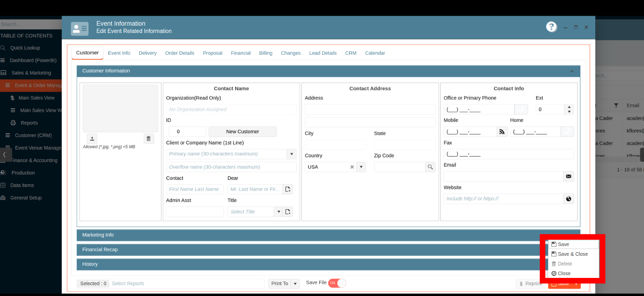Open Production sidebar section

[23, 173]
